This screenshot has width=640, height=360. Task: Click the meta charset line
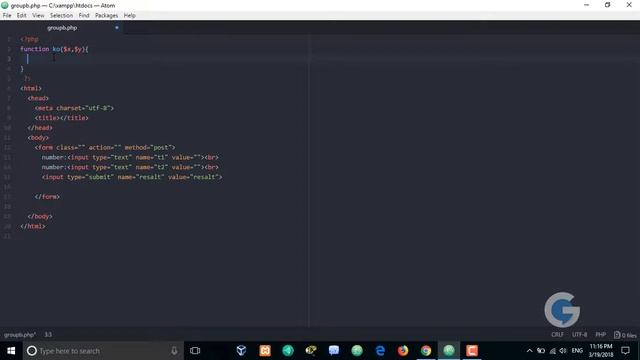pos(74,108)
